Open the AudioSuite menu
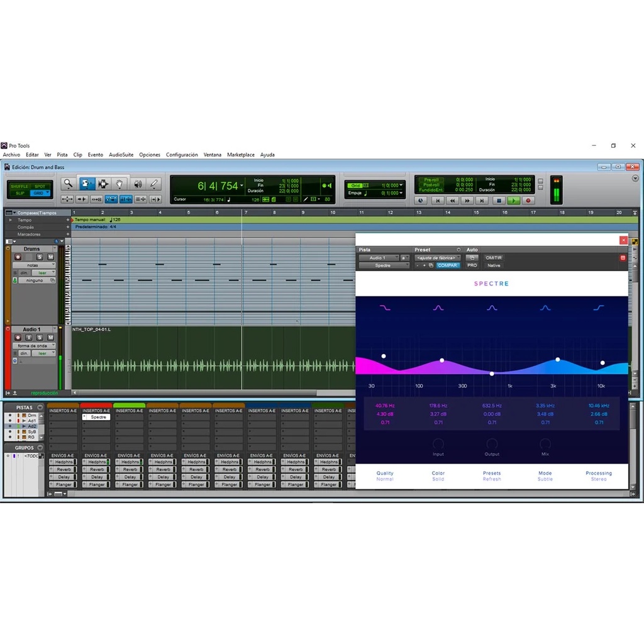 tap(121, 155)
